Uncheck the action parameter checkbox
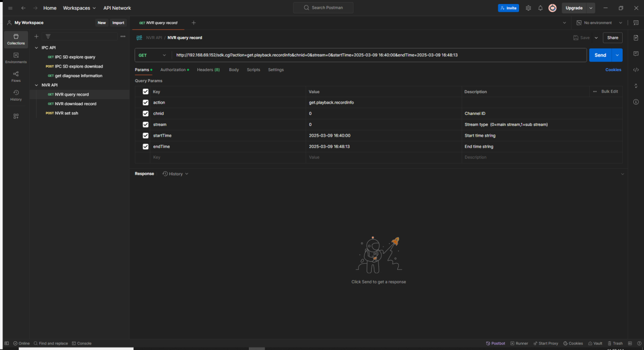The width and height of the screenshot is (644, 350). (146, 103)
